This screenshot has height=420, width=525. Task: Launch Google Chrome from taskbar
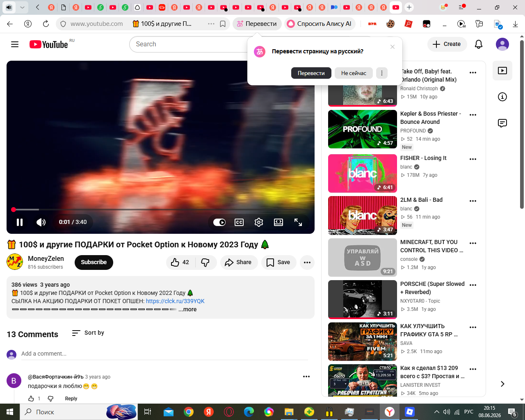[x=189, y=412]
